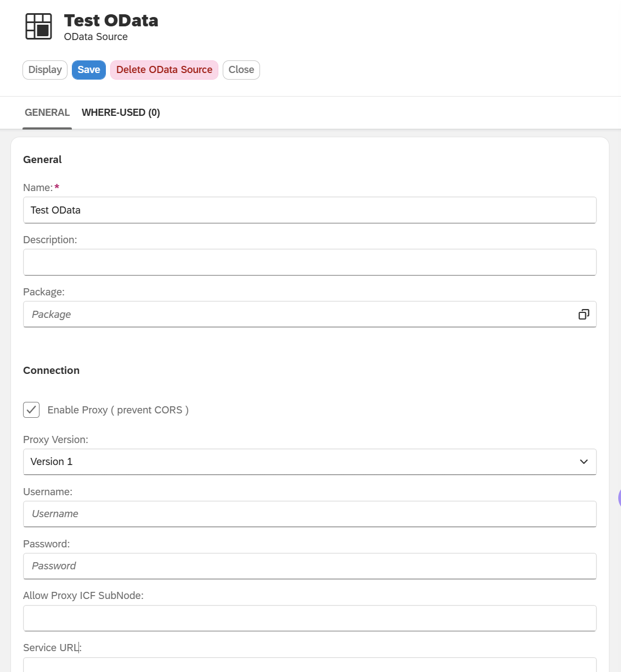
Task: Click inside the Package input box
Action: tap(274, 314)
